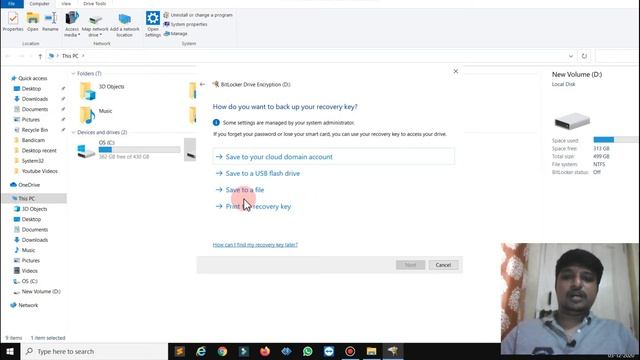Choose Add a network location icon
The image size is (640, 360).
coord(124,24)
